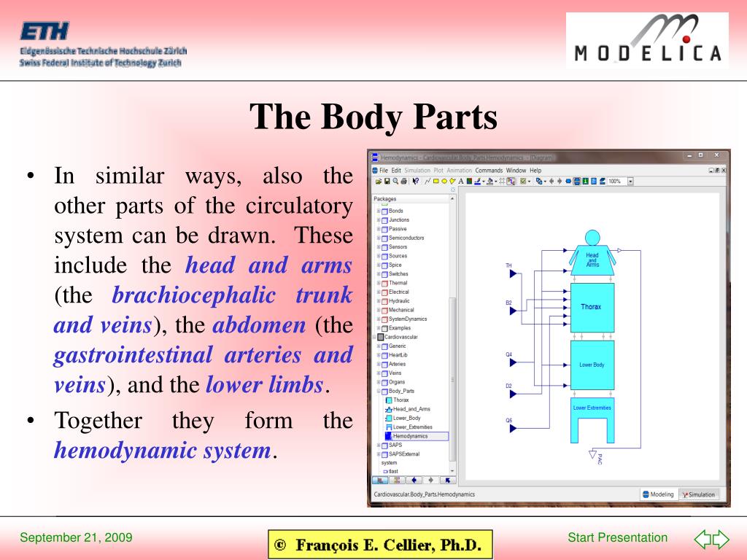Open the line color dropdown arrow
This screenshot has height=560, width=747.
484,182
